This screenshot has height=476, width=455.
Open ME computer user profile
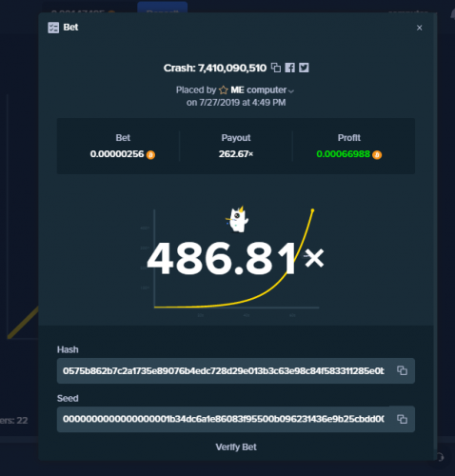click(259, 90)
